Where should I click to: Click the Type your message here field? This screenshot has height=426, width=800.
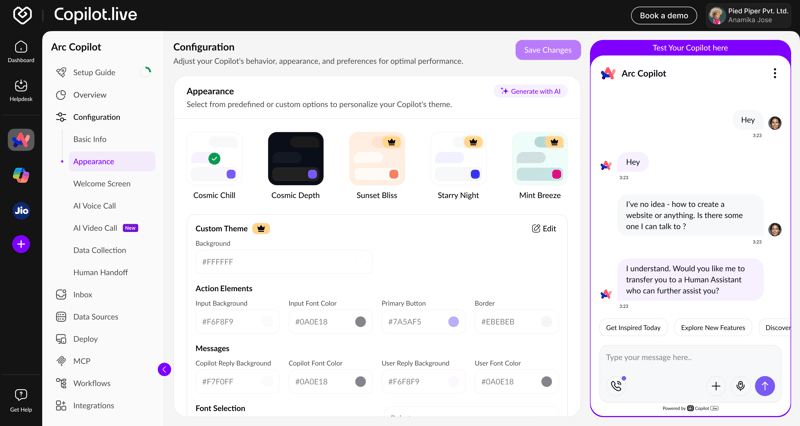pos(690,358)
